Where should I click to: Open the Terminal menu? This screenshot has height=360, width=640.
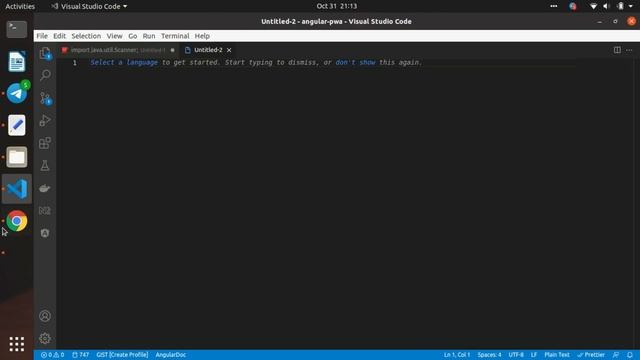pyautogui.click(x=175, y=36)
